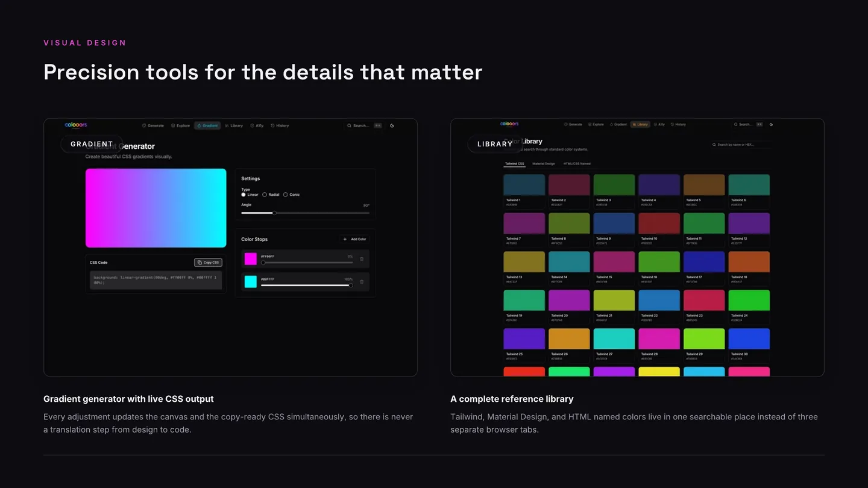Pick the Tailwind 10 red swatch

click(x=659, y=224)
